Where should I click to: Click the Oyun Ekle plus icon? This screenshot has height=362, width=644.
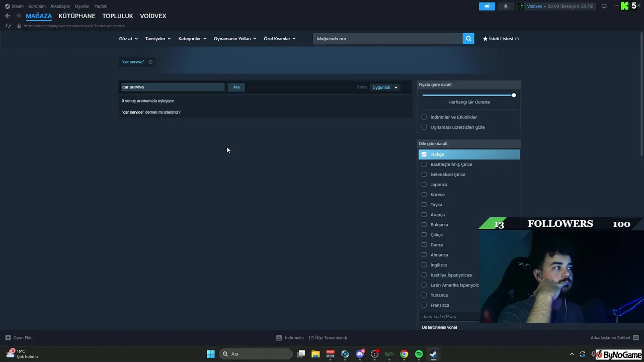pyautogui.click(x=8, y=338)
